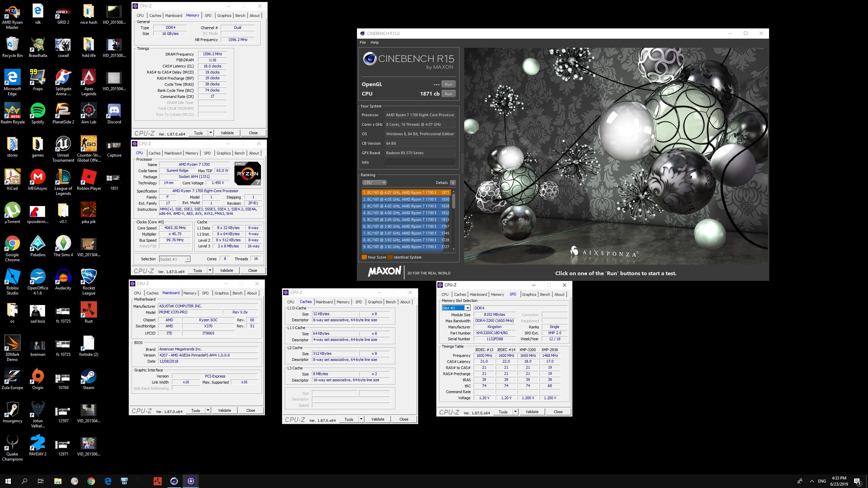Screen dimensions: 868x488
Task: Click the ENG language indicator
Action: (x=822, y=481)
